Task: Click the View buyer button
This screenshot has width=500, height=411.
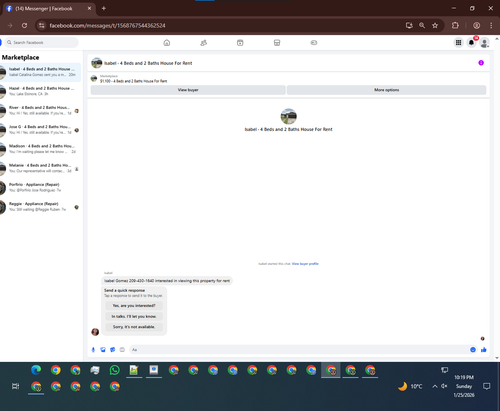Action: point(188,90)
